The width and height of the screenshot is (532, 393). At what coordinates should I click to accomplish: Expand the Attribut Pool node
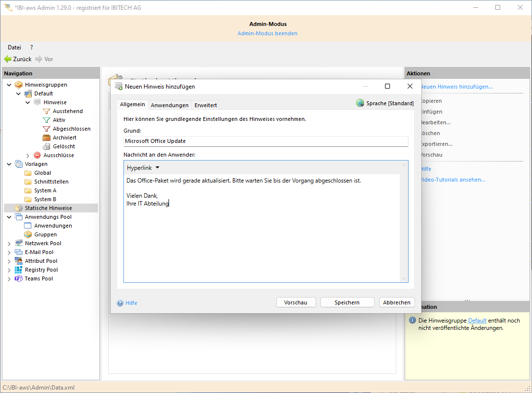pyautogui.click(x=9, y=261)
